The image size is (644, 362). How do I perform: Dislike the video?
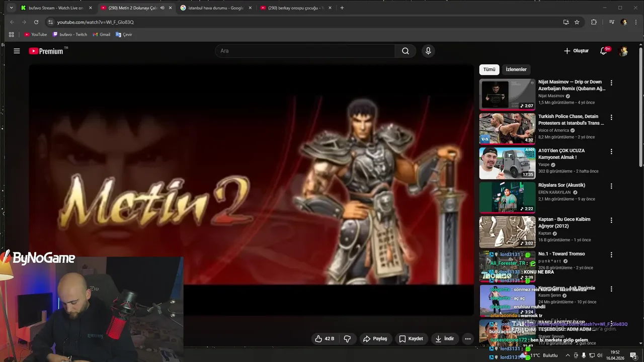[347, 338]
